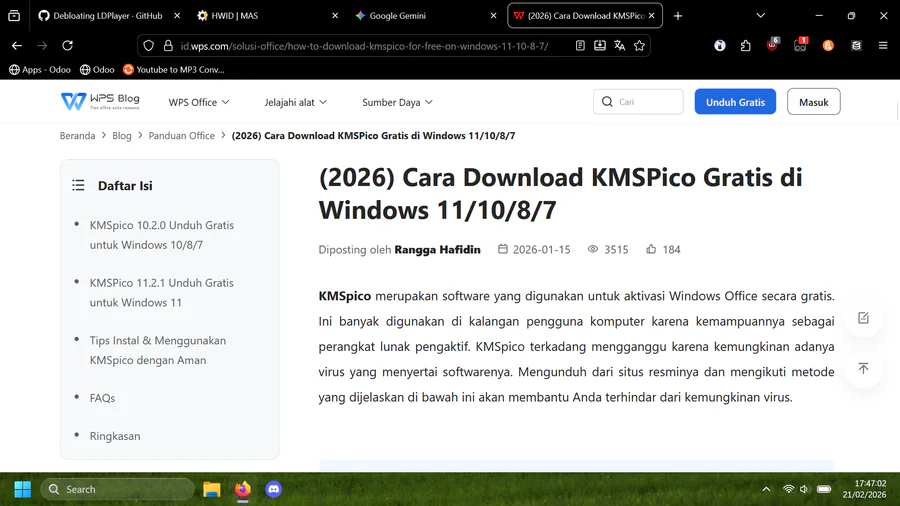Reload the current page
Viewport: 900px width, 506px height.
coord(68,45)
